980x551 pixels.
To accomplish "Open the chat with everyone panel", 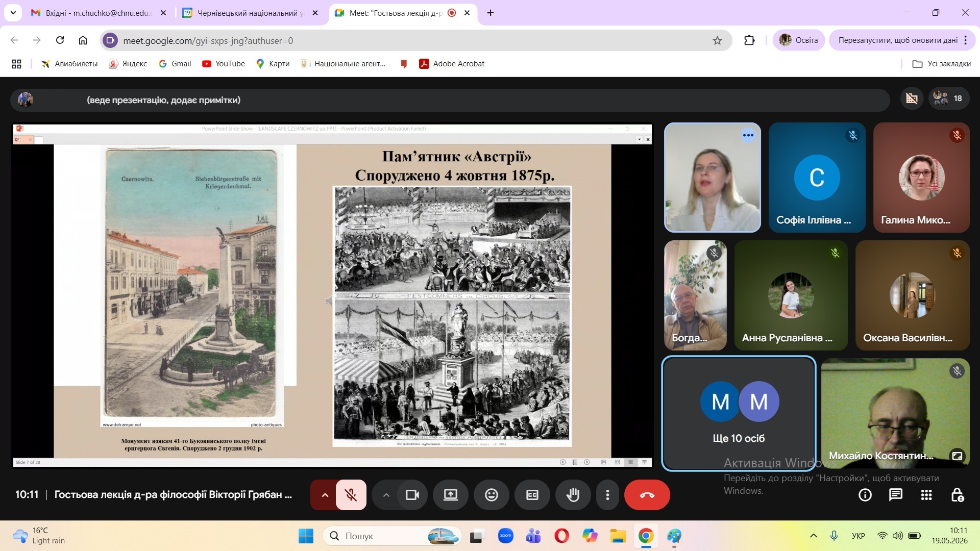I will 895,495.
